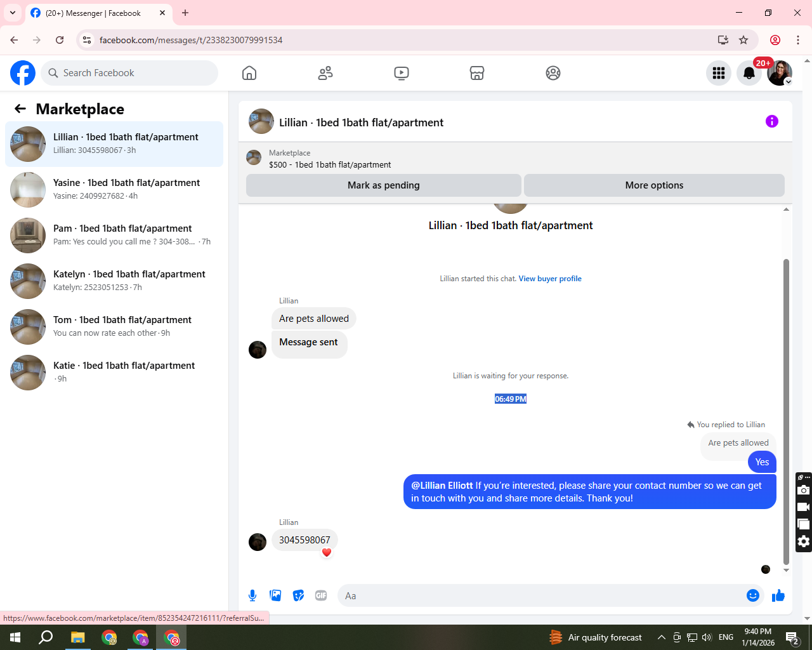Open File Explorer from taskbar
This screenshot has width=812, height=650.
[77, 637]
